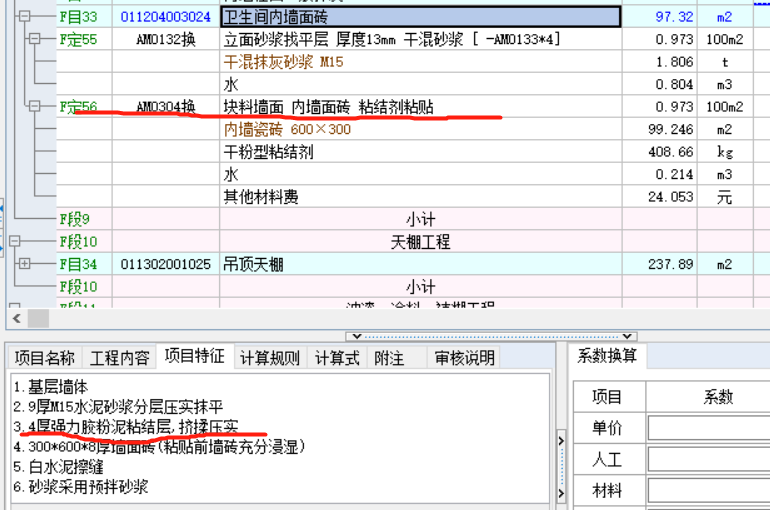
Task: Click the 单价 coefficient input field
Action: pos(709,428)
